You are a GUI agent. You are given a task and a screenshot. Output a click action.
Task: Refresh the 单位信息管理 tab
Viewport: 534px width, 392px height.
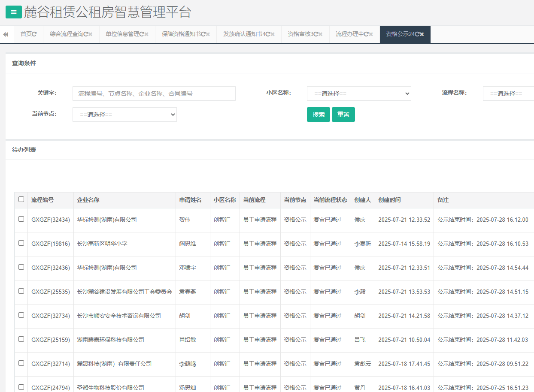[x=142, y=34]
